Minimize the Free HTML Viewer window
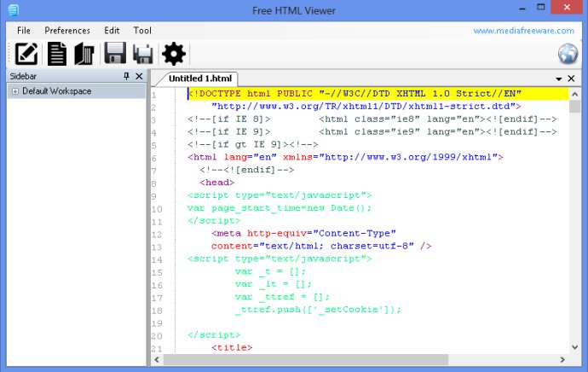 pyautogui.click(x=522, y=8)
